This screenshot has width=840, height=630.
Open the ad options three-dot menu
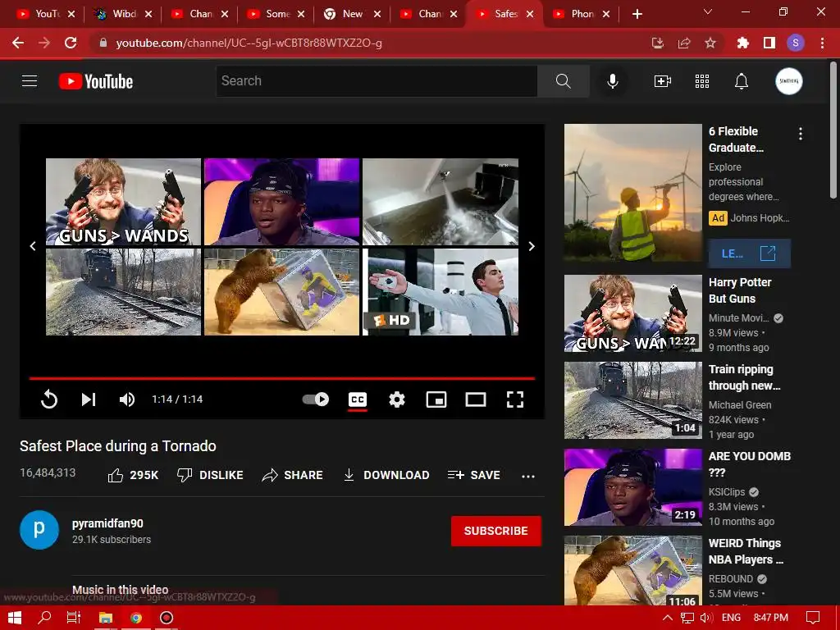tap(801, 134)
